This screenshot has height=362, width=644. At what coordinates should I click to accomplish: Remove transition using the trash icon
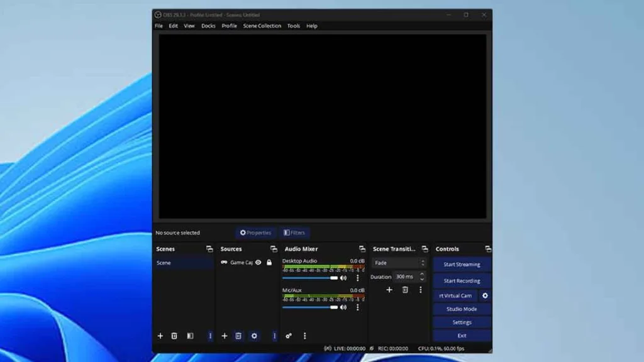click(x=405, y=290)
